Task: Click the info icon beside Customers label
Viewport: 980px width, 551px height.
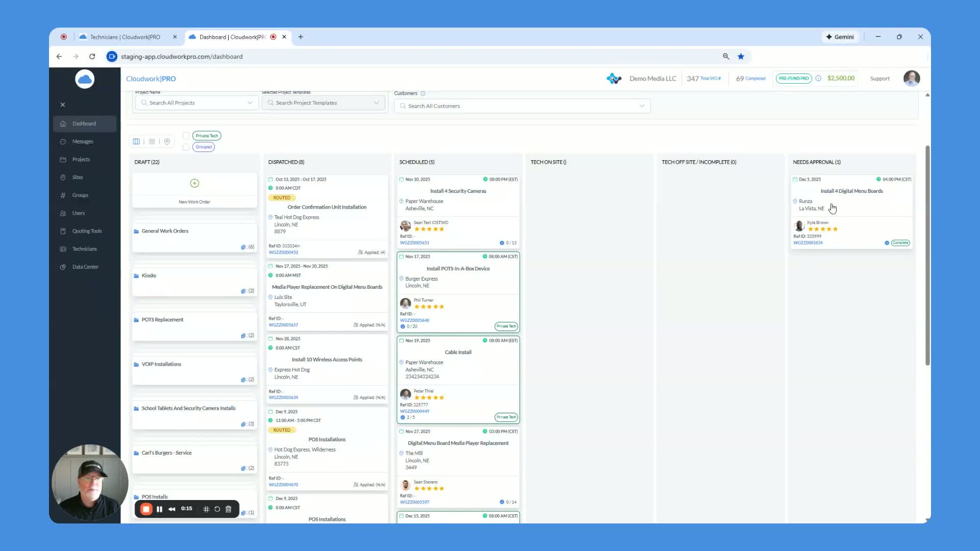Action: click(x=423, y=93)
